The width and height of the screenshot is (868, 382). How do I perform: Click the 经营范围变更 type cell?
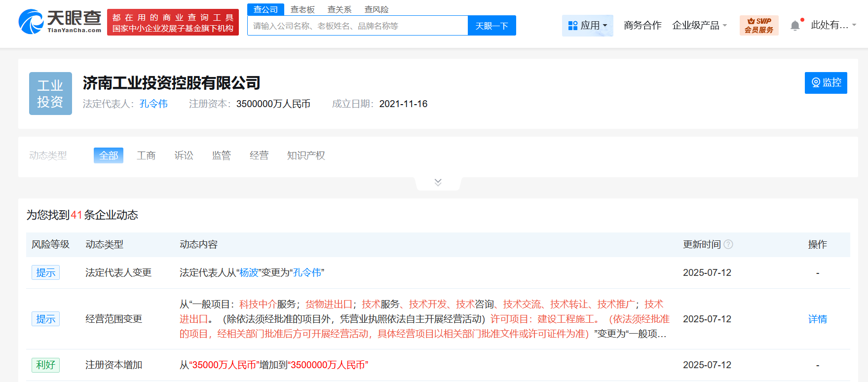114,319
